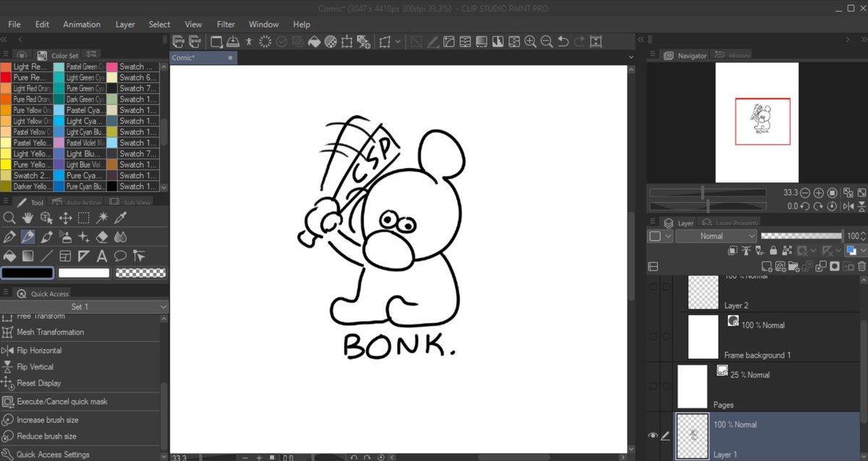Image resolution: width=868 pixels, height=461 pixels.
Task: Select the Auto select magic wand tool
Action: (x=103, y=218)
